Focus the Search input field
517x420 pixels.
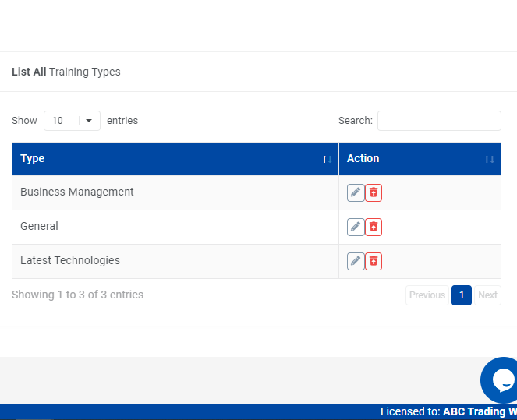tap(439, 121)
